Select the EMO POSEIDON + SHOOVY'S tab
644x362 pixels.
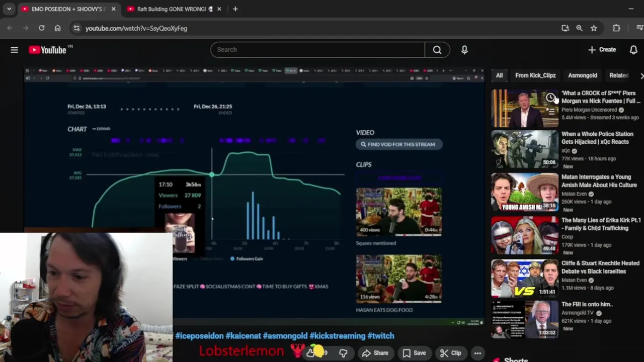[68, 9]
